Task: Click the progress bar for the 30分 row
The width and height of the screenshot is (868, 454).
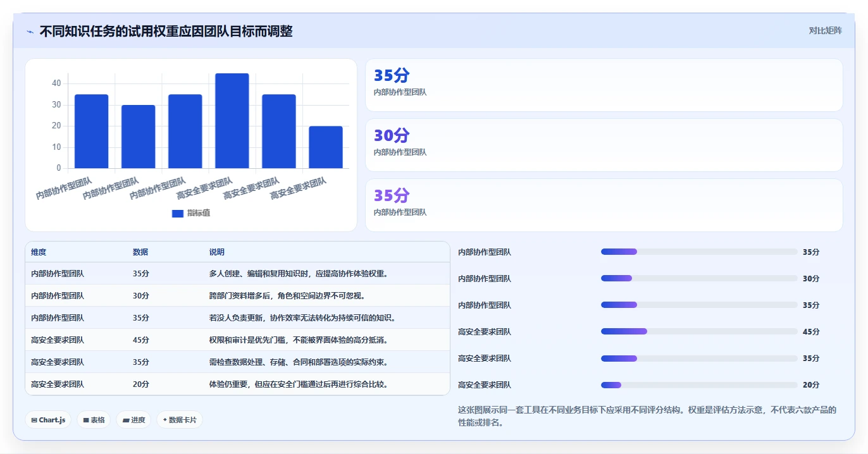Action: tap(699, 278)
